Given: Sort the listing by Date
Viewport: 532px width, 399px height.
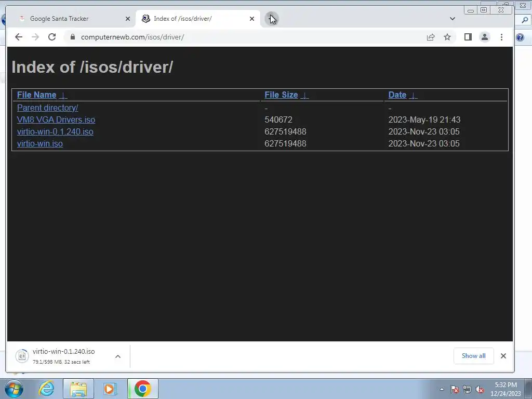Looking at the screenshot, I should click(397, 95).
